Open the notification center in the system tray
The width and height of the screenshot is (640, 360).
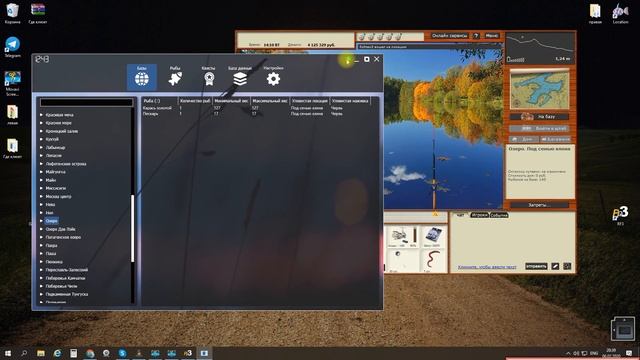coord(629,353)
